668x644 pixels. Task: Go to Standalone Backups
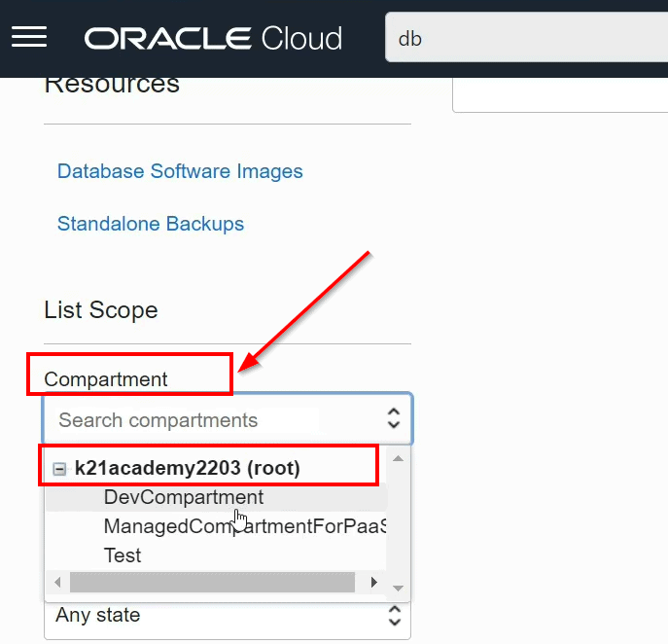151,224
